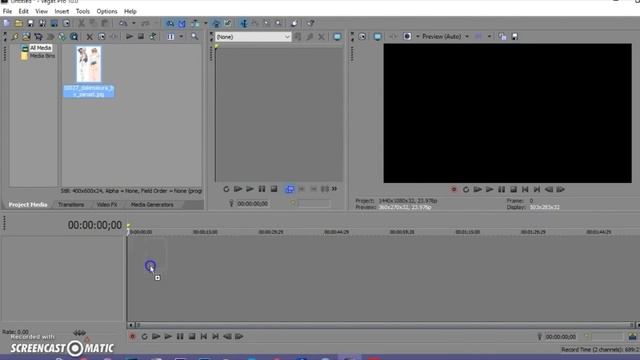This screenshot has width=640, height=360.
Task: Select the Normal Edit tool icon
Action: point(244,23)
